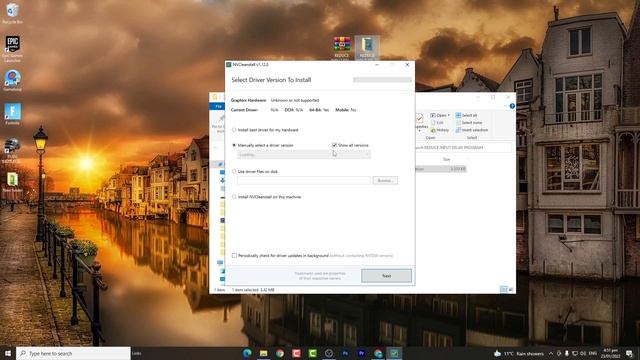Open the driver version dropdown showing Loading
Viewport: 640px width, 360px height.
click(304, 155)
